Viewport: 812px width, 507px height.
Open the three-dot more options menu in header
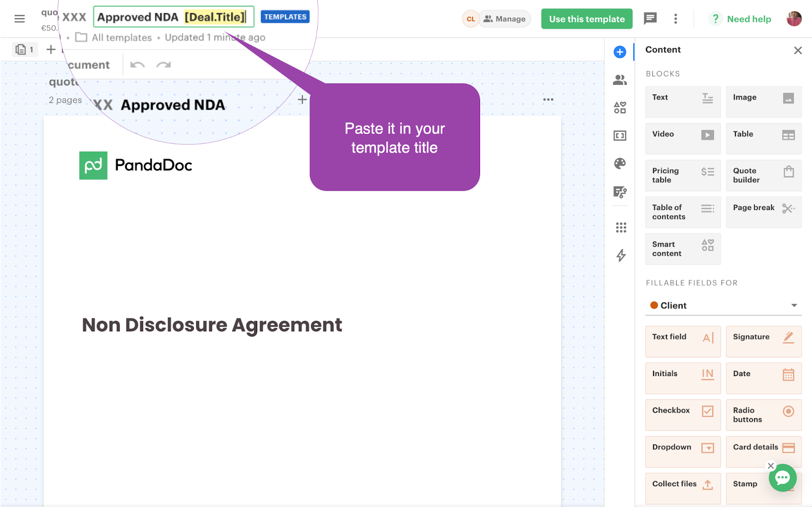pos(675,19)
